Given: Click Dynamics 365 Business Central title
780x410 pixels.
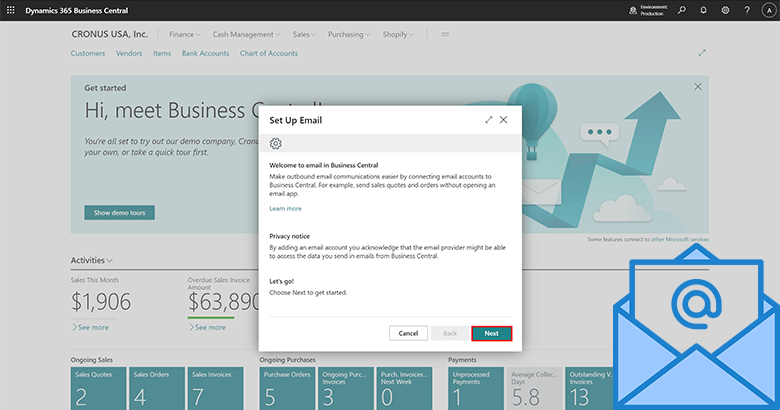Looking at the screenshot, I should tap(77, 10).
